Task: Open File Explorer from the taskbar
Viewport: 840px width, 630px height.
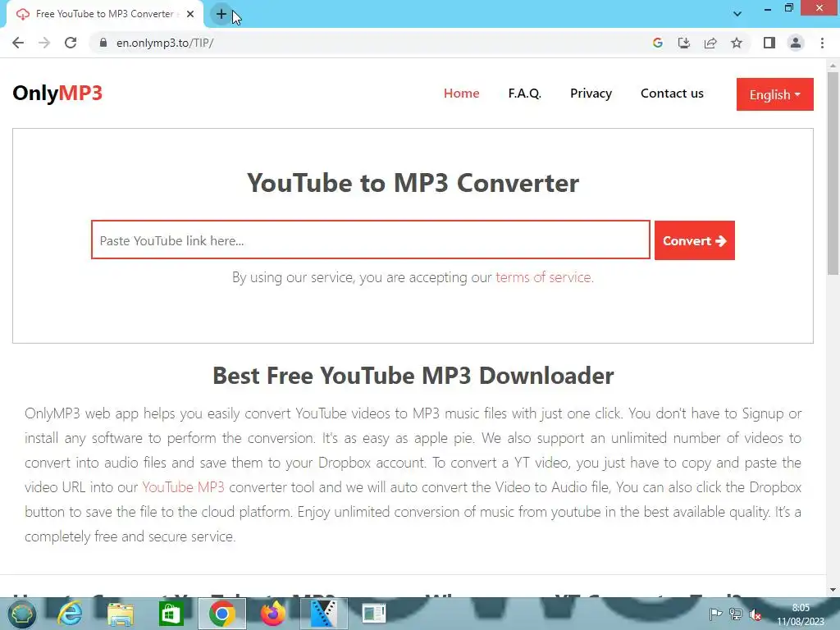Action: tap(121, 614)
